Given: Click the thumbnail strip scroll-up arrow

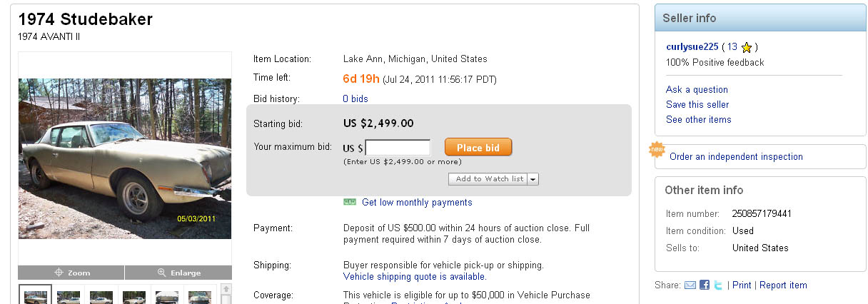Looking at the screenshot, I should 226,289.
